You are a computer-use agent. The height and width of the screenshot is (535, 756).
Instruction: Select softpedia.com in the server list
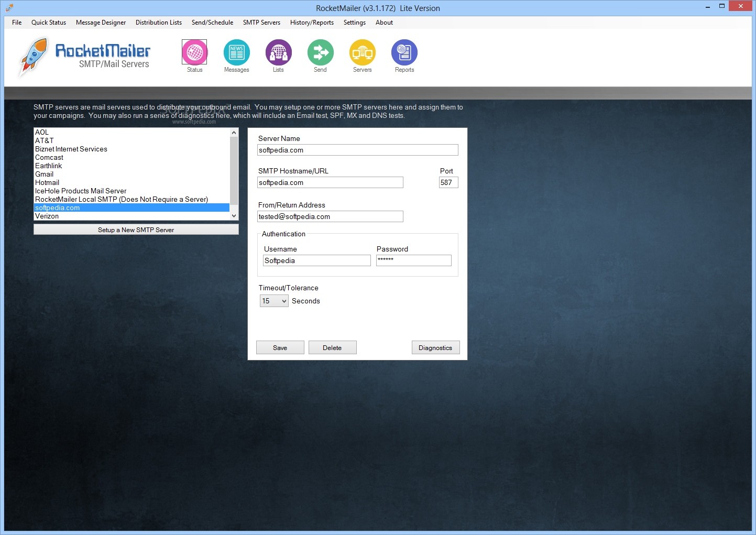click(x=132, y=208)
